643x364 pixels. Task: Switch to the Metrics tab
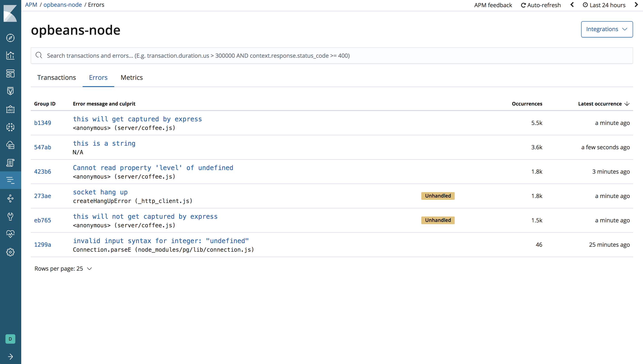point(131,78)
